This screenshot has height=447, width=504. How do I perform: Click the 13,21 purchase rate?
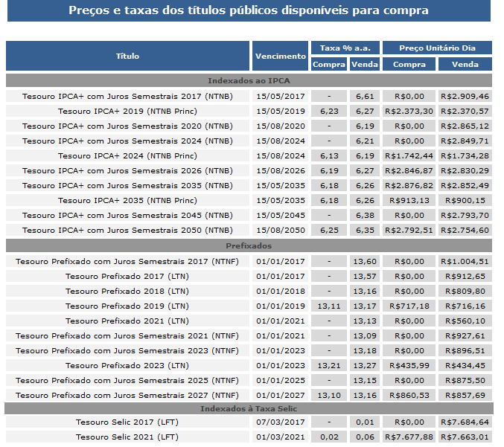pos(329,365)
